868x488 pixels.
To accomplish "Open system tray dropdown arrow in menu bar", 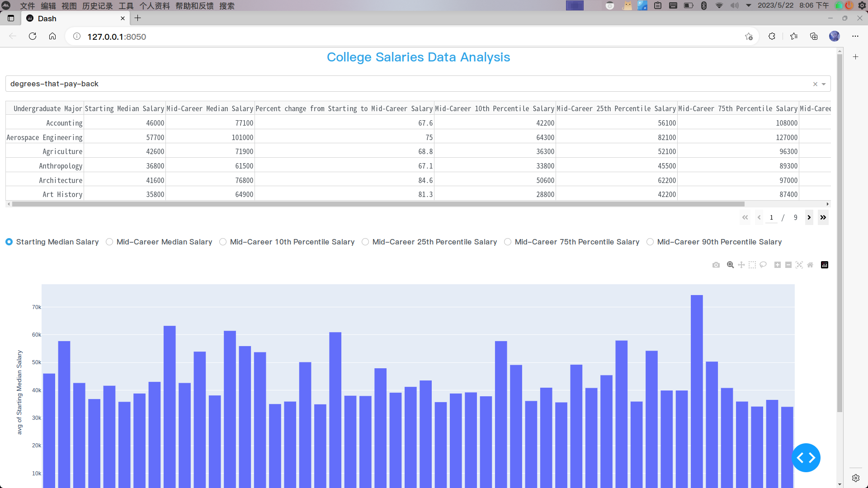I will point(749,5).
